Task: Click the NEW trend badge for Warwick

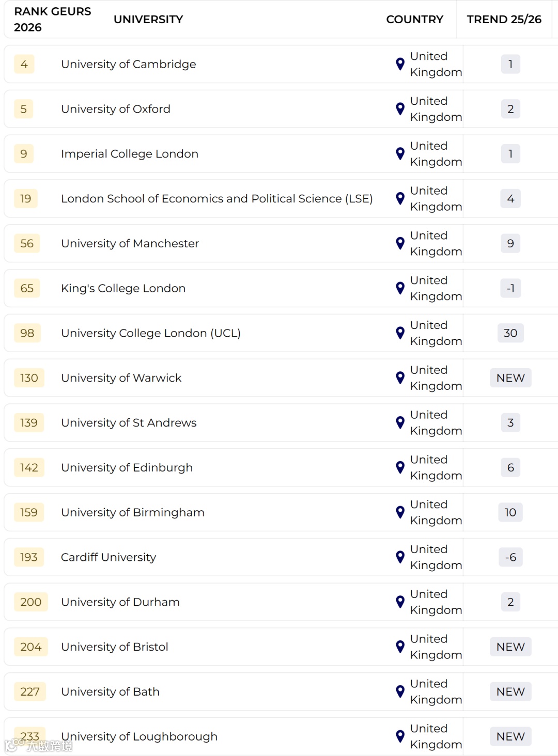Action: 510,378
